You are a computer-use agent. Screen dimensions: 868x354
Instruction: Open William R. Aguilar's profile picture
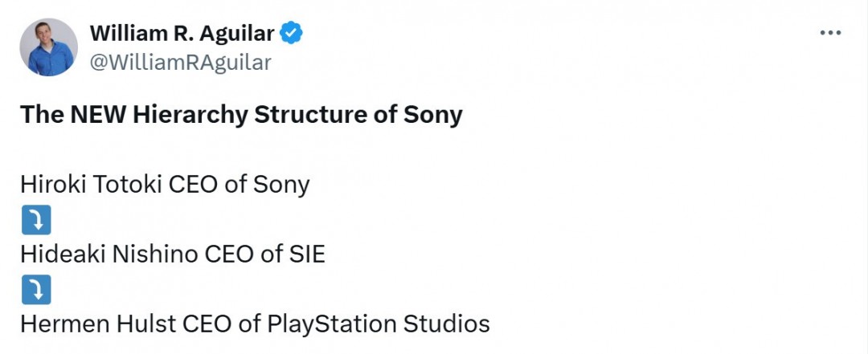click(x=48, y=47)
